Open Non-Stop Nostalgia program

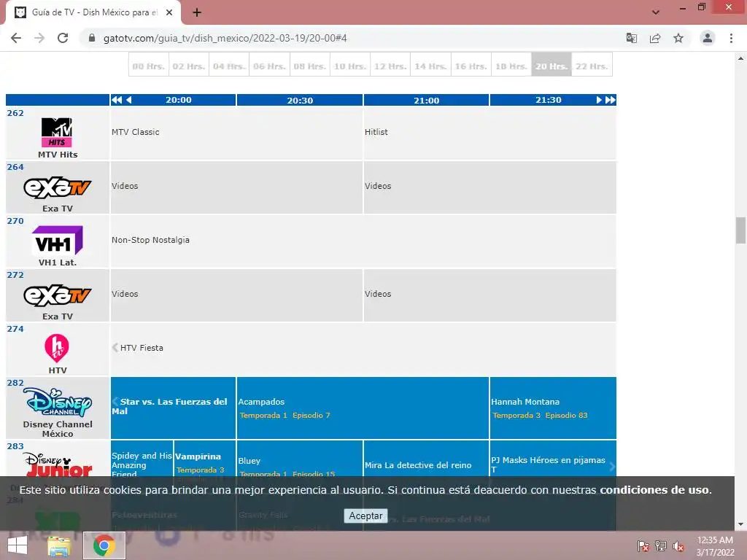(x=150, y=240)
